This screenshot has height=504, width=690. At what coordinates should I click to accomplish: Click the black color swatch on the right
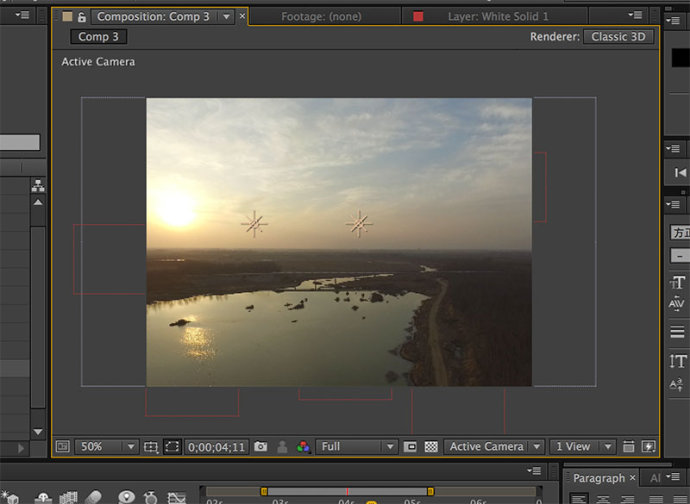click(x=681, y=58)
